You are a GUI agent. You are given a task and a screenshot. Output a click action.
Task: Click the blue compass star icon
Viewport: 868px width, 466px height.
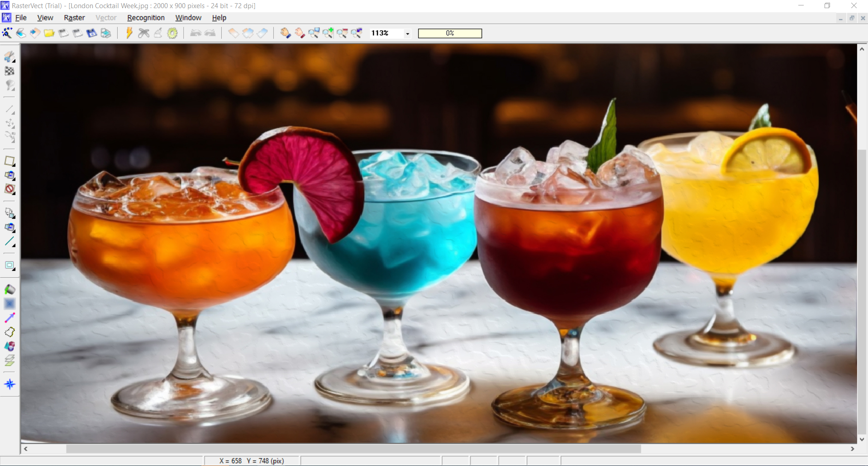click(10, 384)
